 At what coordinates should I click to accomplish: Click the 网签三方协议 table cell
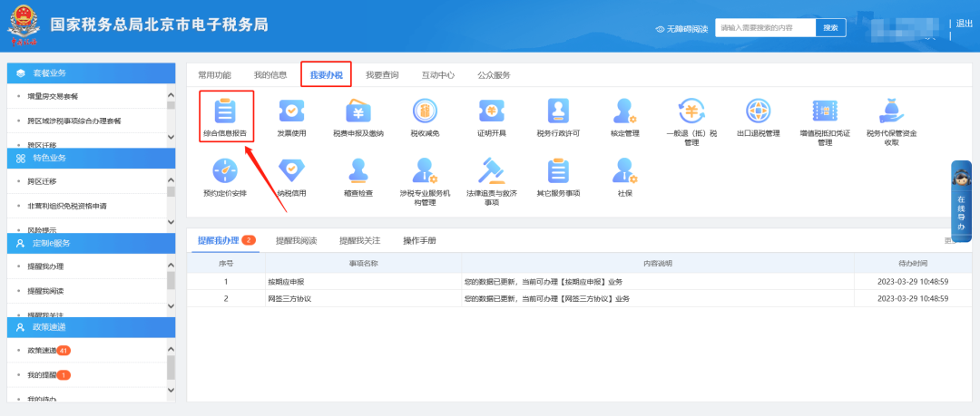364,298
